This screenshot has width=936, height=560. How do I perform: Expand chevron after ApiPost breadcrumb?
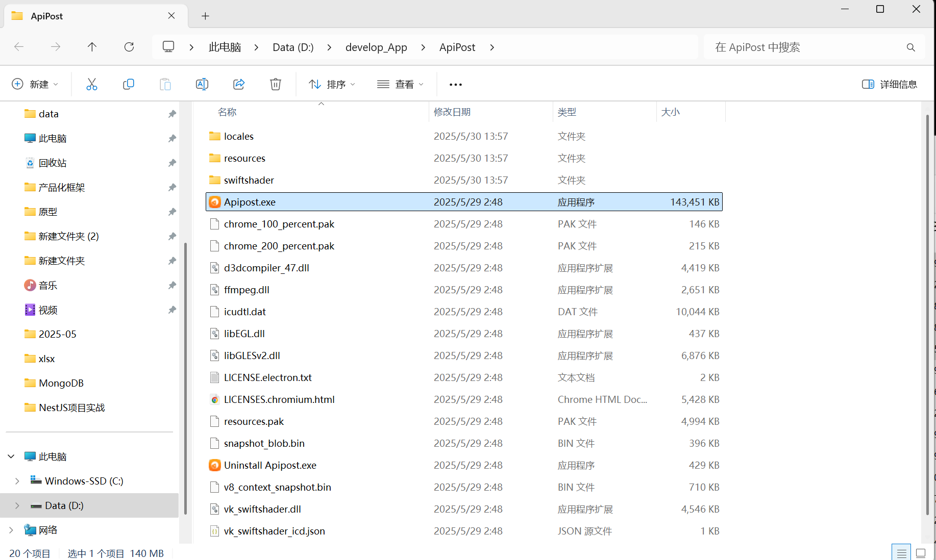(x=492, y=47)
